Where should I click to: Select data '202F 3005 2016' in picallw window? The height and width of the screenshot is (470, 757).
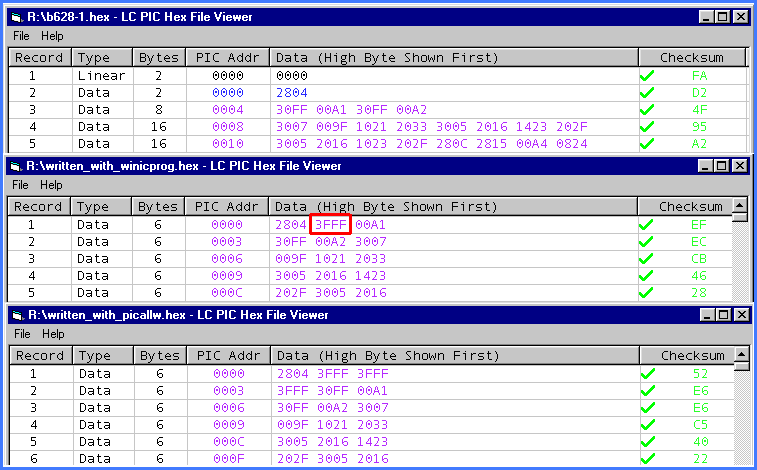point(333,459)
